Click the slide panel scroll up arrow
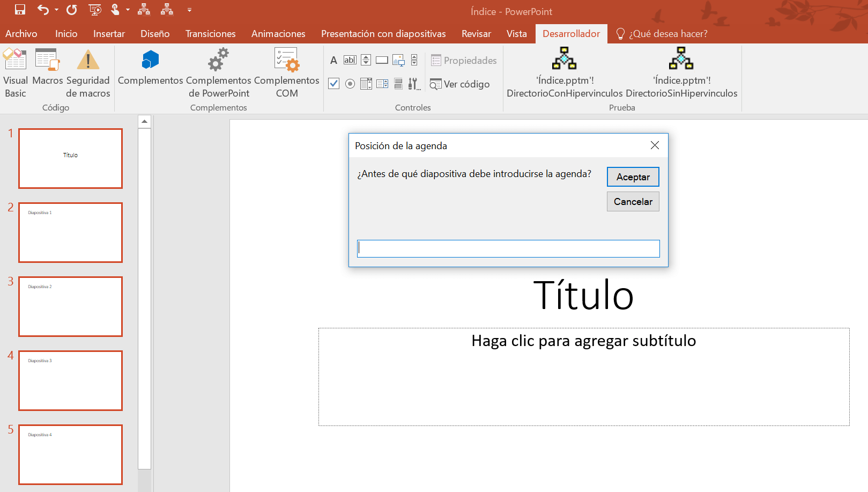The width and height of the screenshot is (868, 492). tap(144, 121)
